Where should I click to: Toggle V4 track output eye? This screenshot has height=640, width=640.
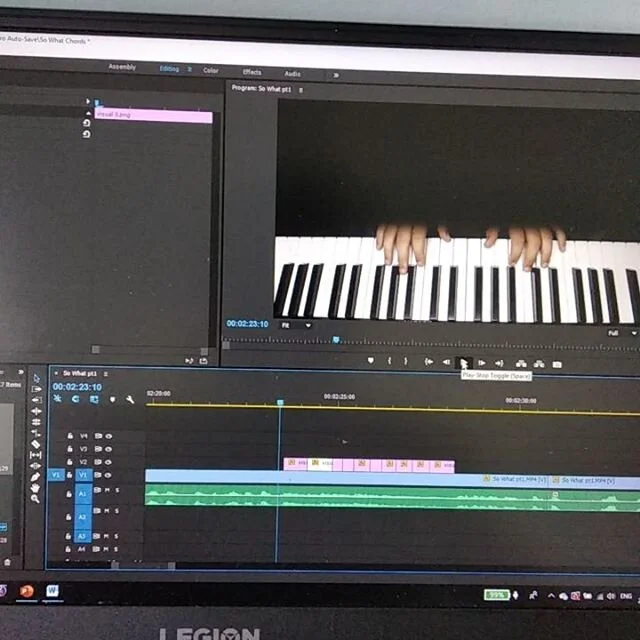click(109, 436)
